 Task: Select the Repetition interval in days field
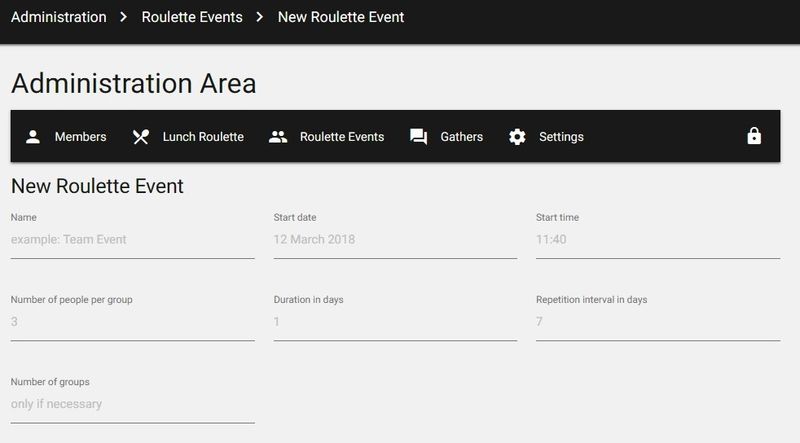point(657,322)
